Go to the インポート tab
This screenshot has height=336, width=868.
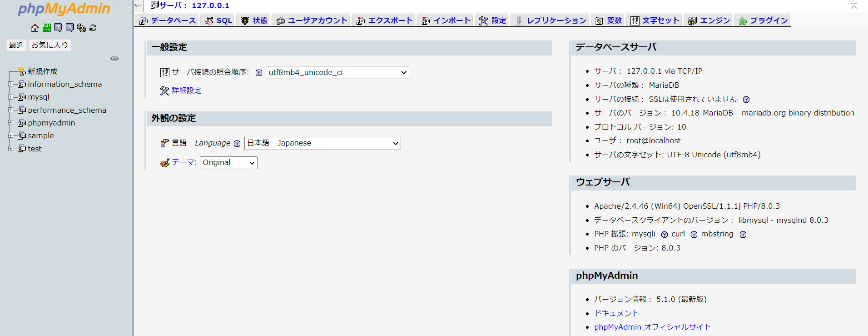point(446,20)
